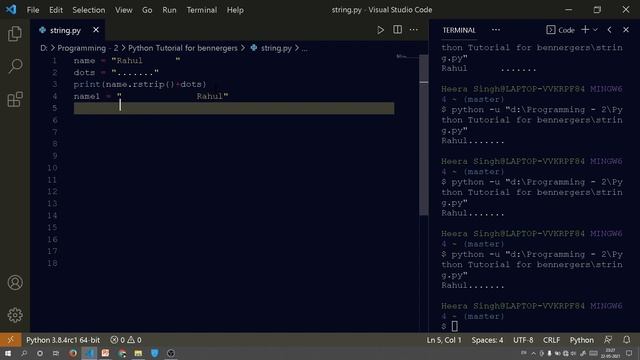This screenshot has height=360, width=640.
Task: Open Task View on the taskbar
Action: pyautogui.click(x=56, y=353)
